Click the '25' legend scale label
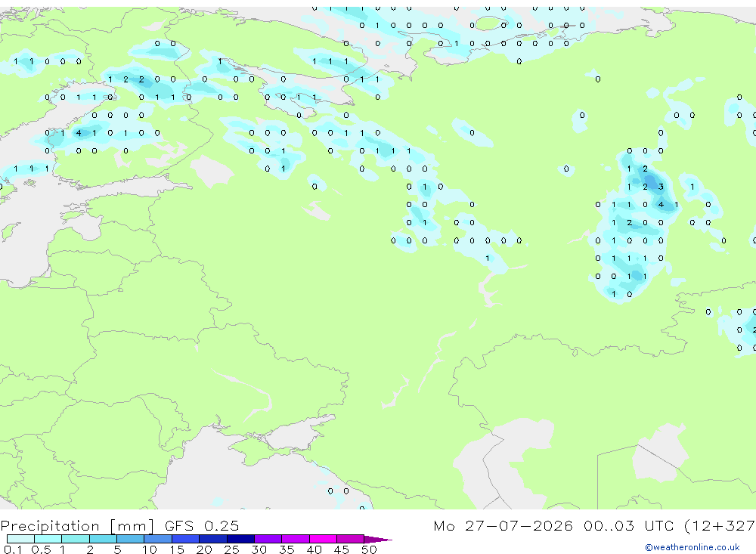This screenshot has height=554, width=756. click(231, 549)
